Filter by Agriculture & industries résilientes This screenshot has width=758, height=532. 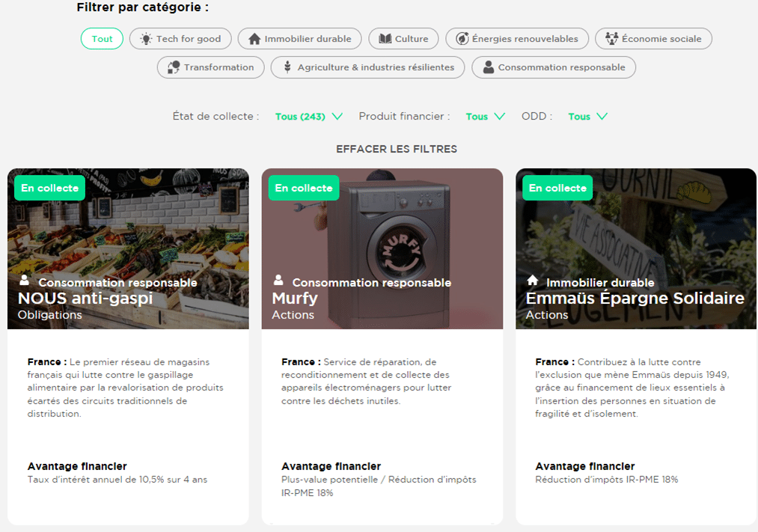tap(368, 67)
